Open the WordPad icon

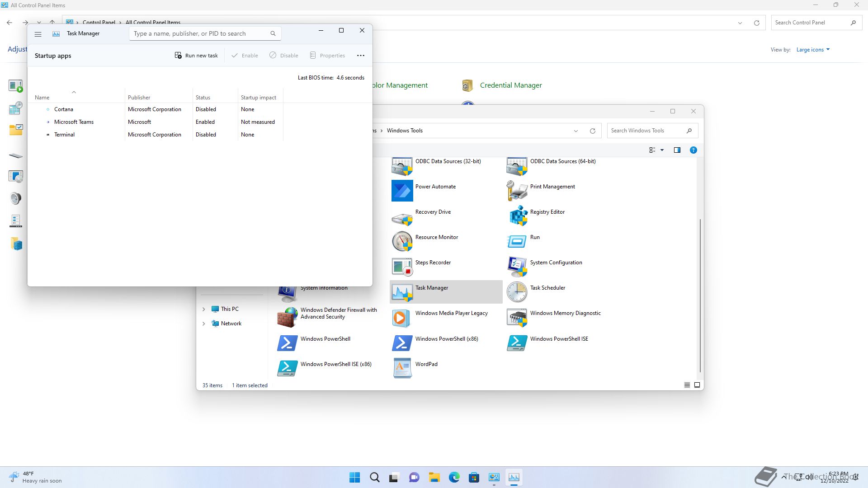(x=402, y=368)
